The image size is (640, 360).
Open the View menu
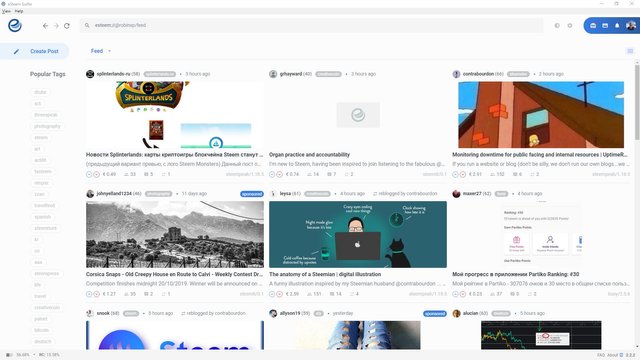coord(6,11)
